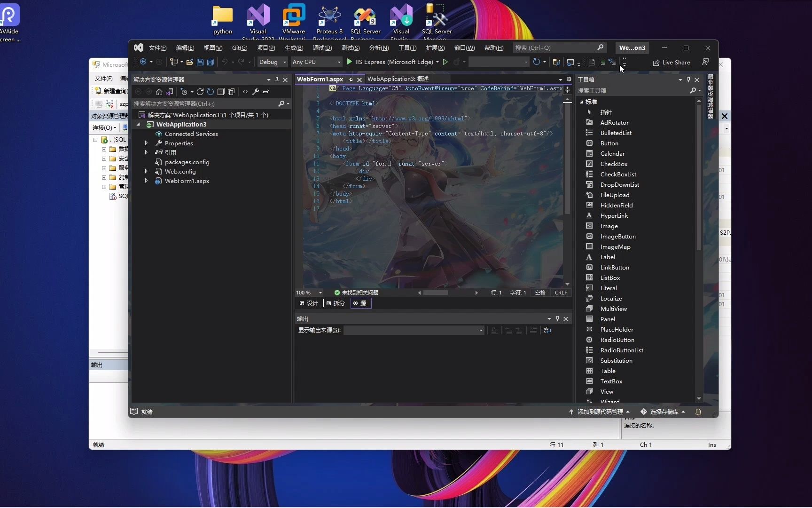Image resolution: width=812 pixels, height=508 pixels.
Task: Click the Open File toolbar icon
Action: click(x=190, y=62)
